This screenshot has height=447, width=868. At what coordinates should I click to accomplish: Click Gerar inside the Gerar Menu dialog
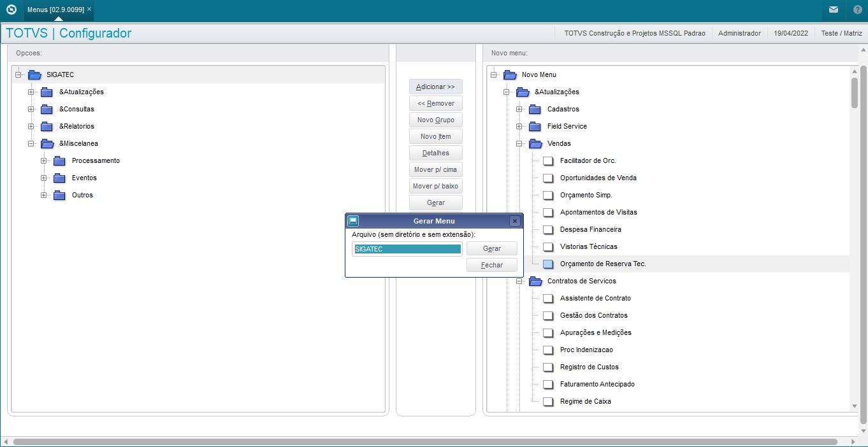492,248
